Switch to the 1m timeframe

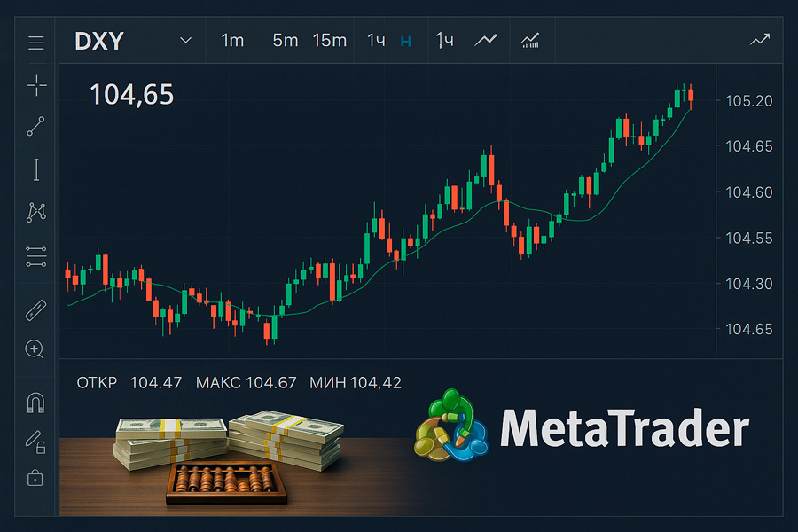[232, 41]
